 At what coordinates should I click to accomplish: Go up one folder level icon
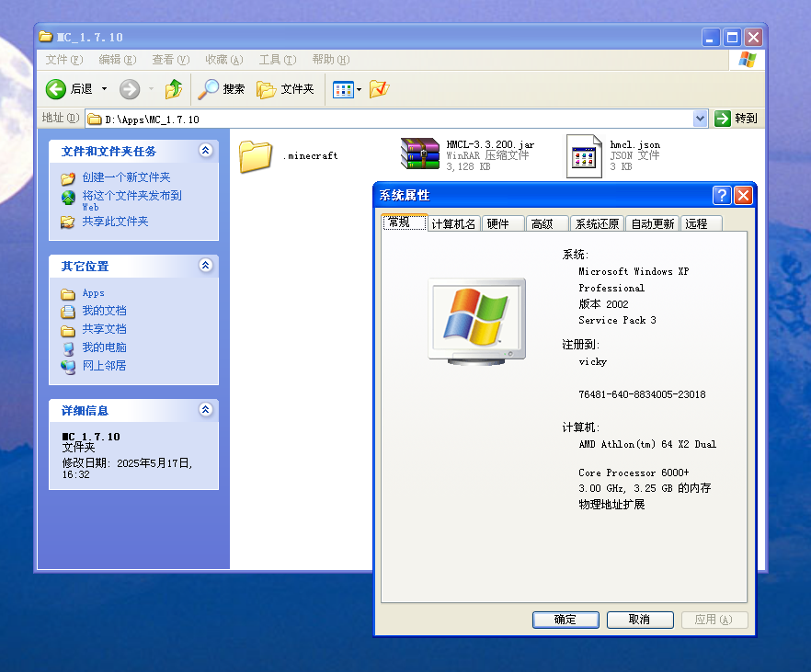point(174,89)
